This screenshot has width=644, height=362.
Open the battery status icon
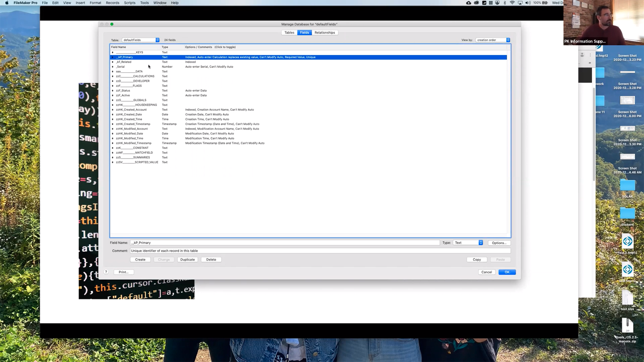(x=545, y=3)
